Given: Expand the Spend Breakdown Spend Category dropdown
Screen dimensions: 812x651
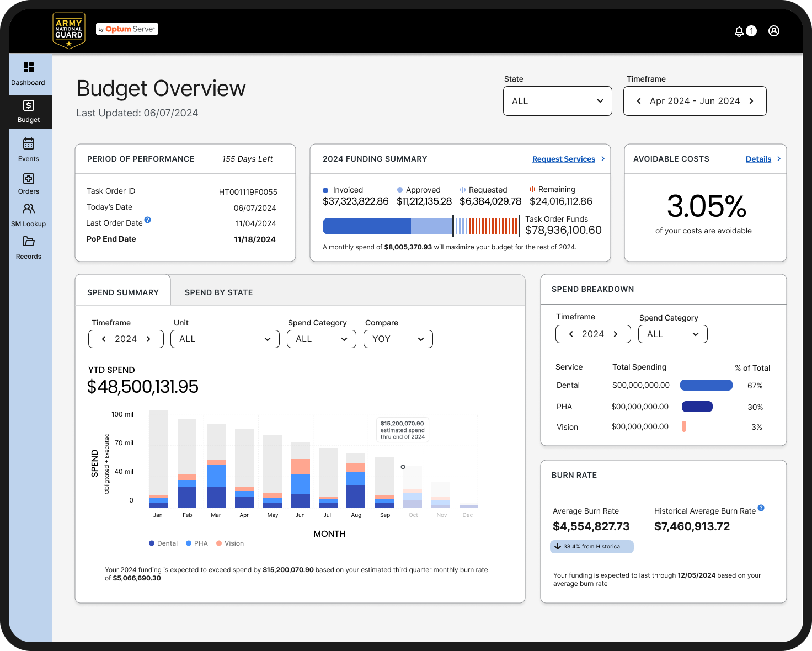Looking at the screenshot, I should click(673, 334).
